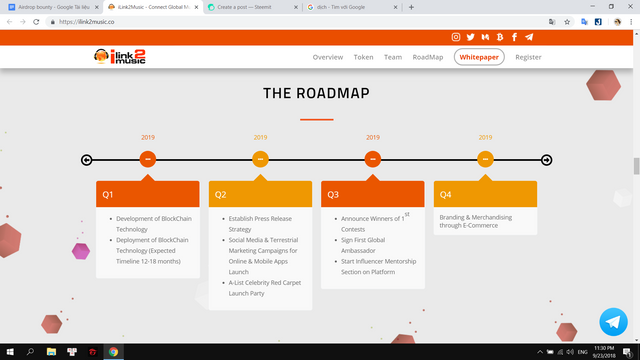
Task: Click 'Establish Press Release Strategy' text
Action: 260,224
